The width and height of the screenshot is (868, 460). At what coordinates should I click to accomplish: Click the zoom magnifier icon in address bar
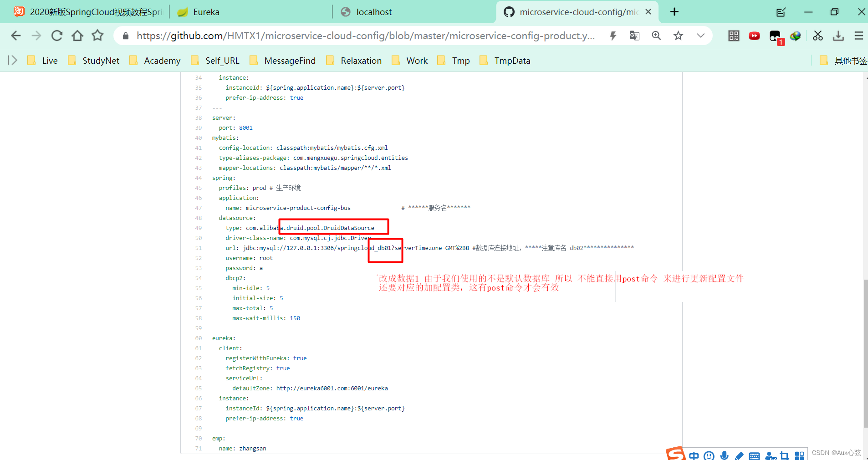click(656, 36)
